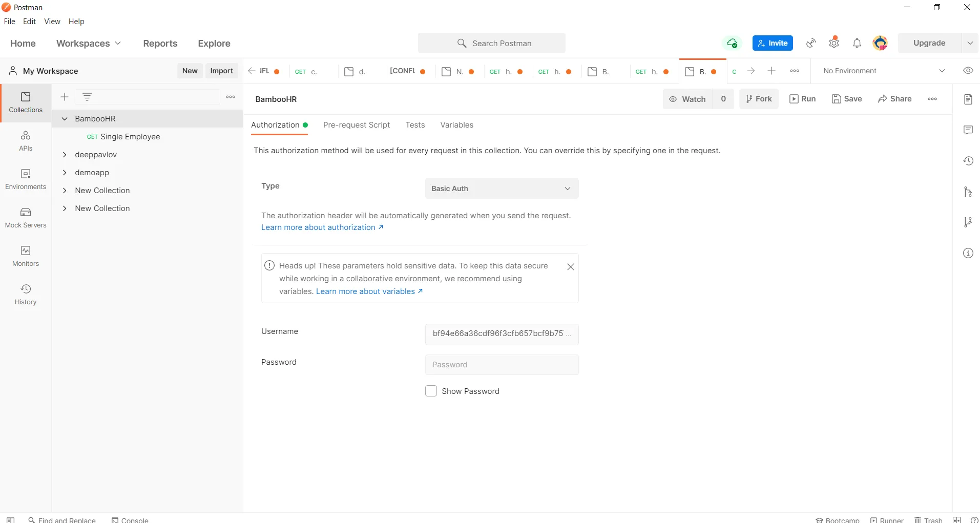
Task: Expand the second New Collection item
Action: [x=65, y=208]
